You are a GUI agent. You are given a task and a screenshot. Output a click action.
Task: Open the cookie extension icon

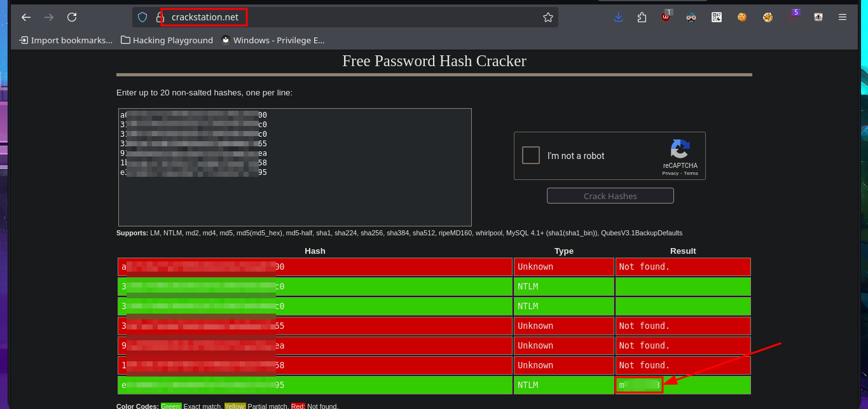click(742, 17)
